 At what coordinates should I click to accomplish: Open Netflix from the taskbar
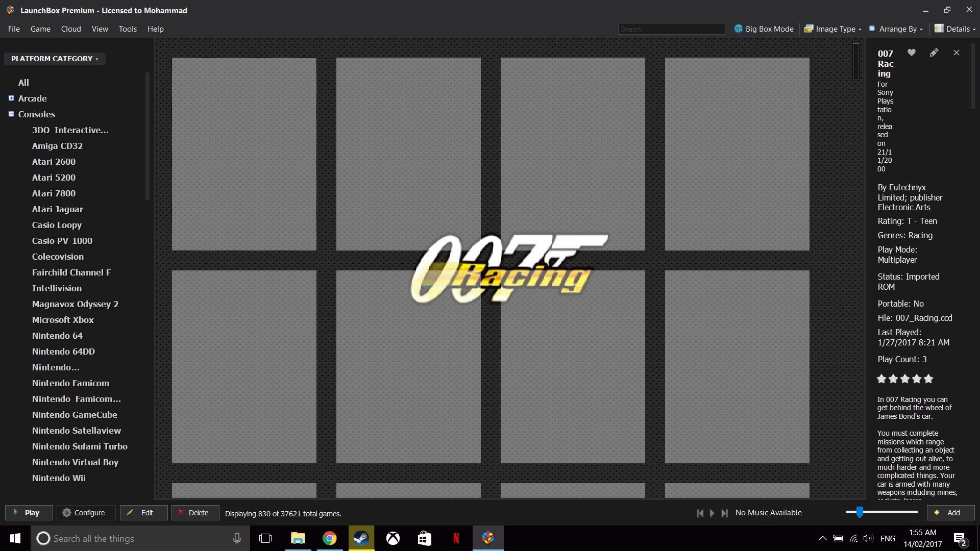456,538
